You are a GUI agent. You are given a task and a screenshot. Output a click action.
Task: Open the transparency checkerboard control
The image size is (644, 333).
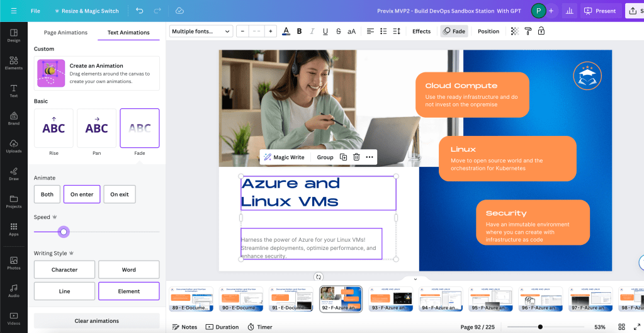pos(514,31)
